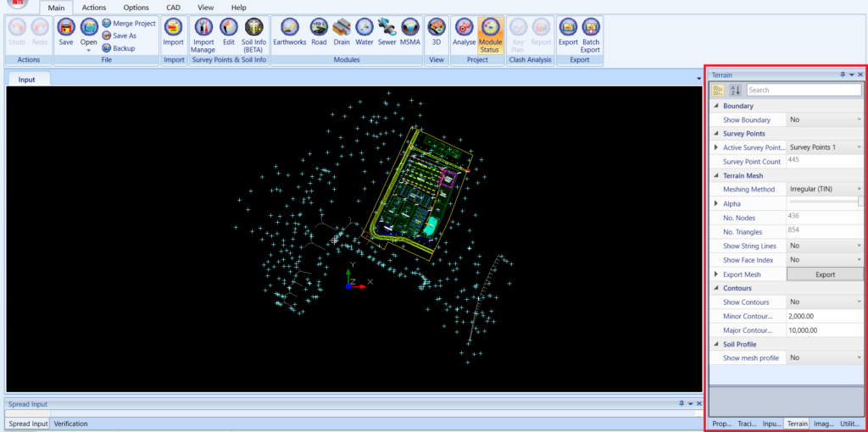The width and height of the screenshot is (868, 432).
Task: Open the Earthworks module
Action: point(290,26)
